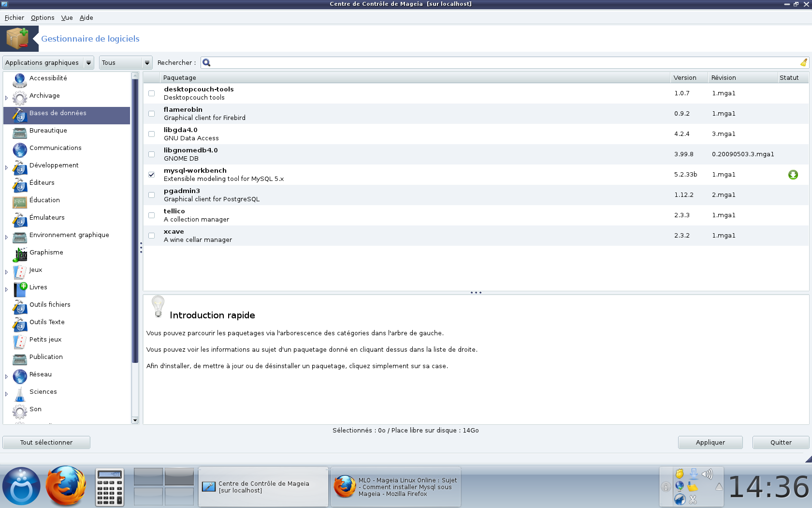Expand the Développement tree node

click(7, 167)
